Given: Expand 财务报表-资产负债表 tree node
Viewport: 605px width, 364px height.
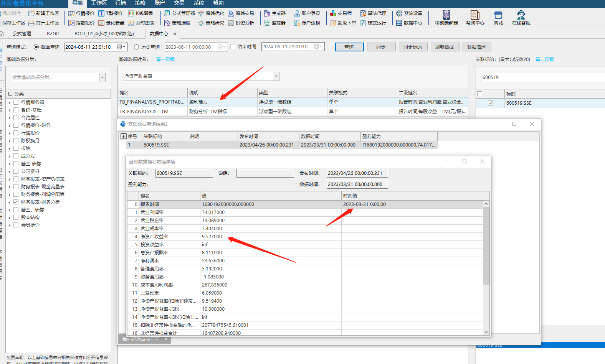Looking at the screenshot, I should pyautogui.click(x=10, y=179).
